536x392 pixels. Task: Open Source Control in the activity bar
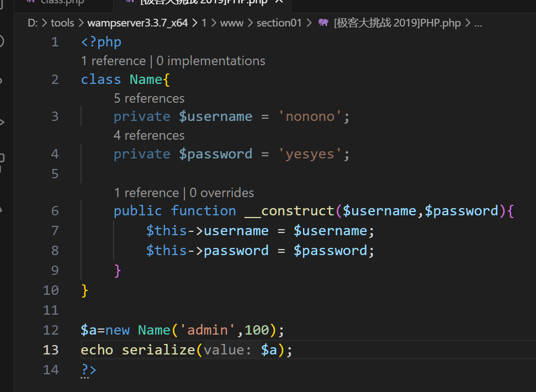coord(2,81)
